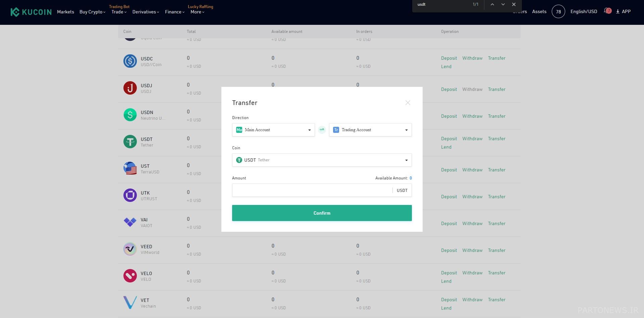Click into the Amount input field

[312, 190]
